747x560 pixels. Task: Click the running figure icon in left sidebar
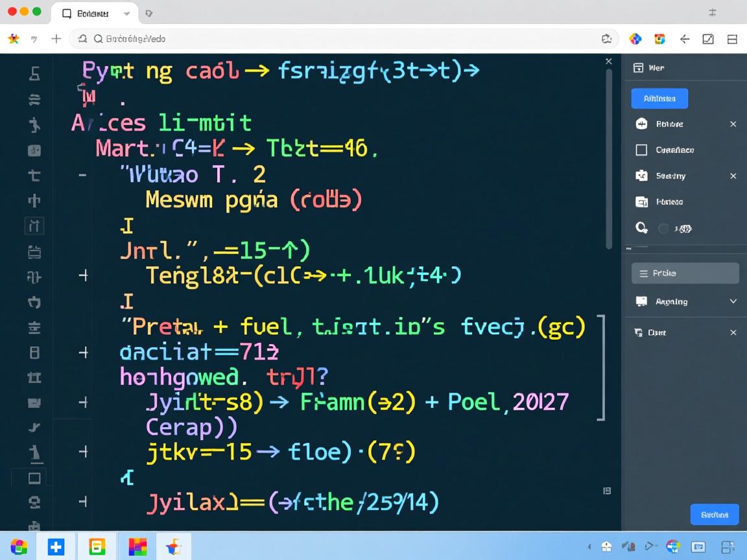pos(34,125)
